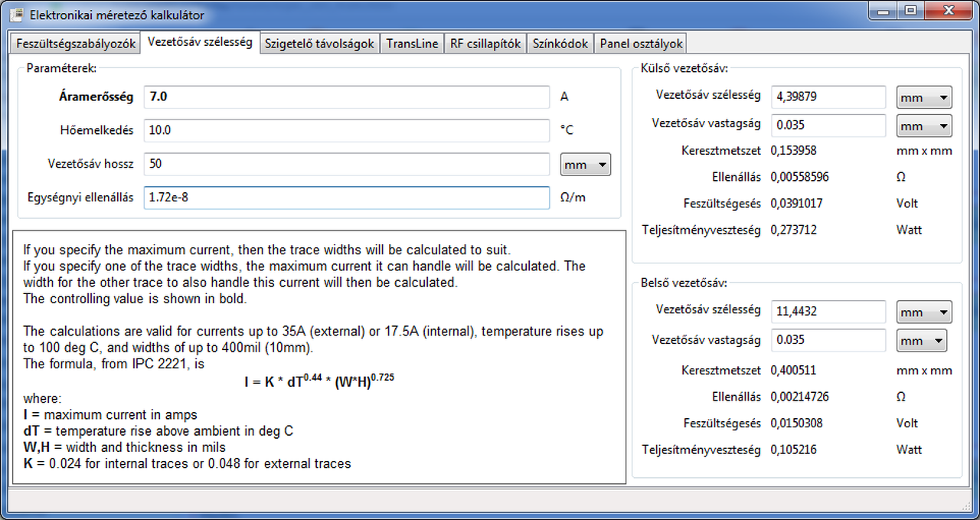Switch to the Feszültségszabályozók tab
Image resolution: width=980 pixels, height=520 pixels.
coord(76,44)
